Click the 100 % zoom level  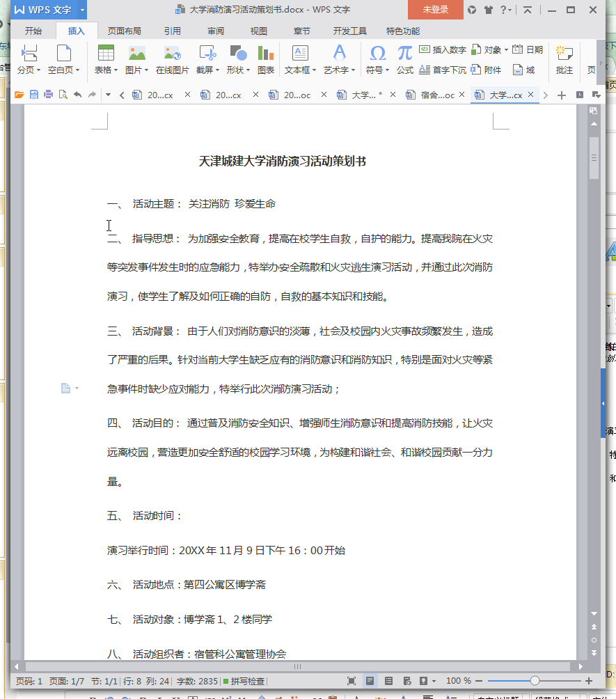click(458, 681)
